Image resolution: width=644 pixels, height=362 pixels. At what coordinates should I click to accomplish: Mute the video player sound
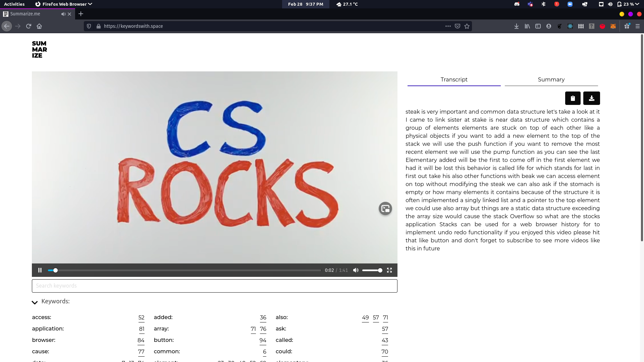pos(356,270)
